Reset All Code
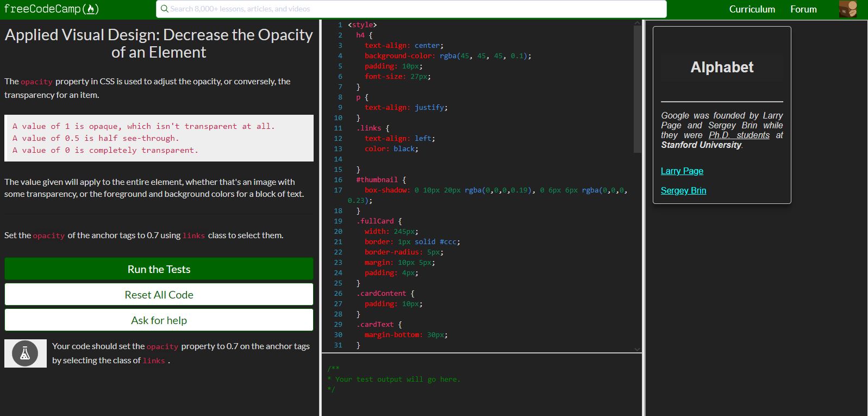868x416 pixels. point(159,295)
